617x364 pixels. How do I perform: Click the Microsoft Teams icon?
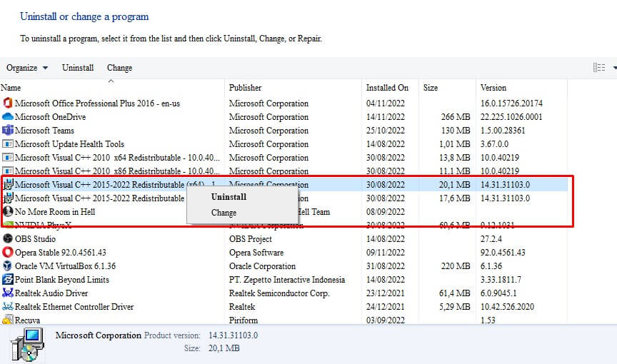tap(8, 131)
